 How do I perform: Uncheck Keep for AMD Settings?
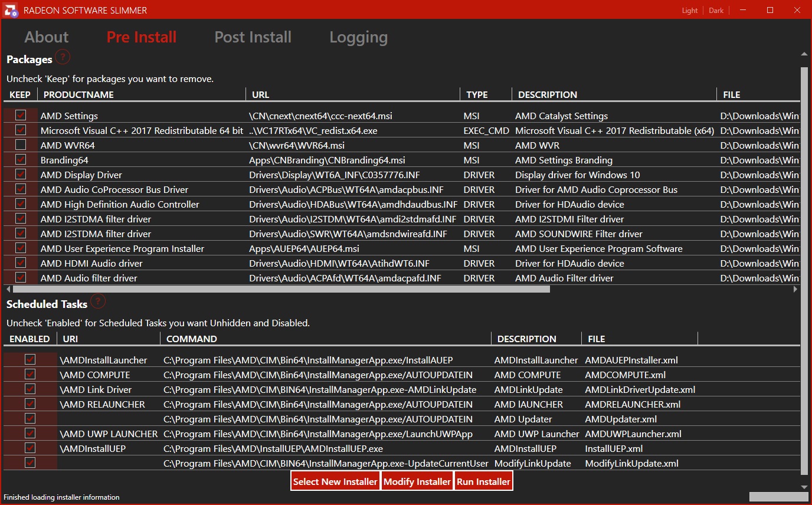tap(21, 116)
